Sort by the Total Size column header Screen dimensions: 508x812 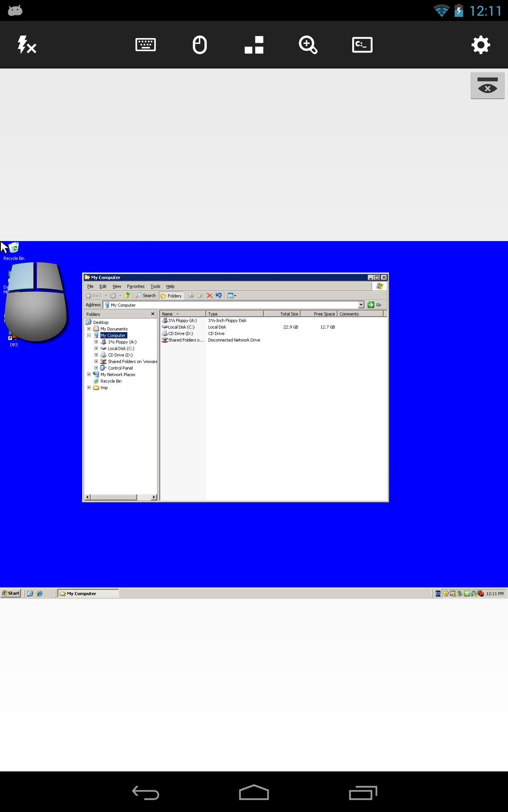[282, 314]
